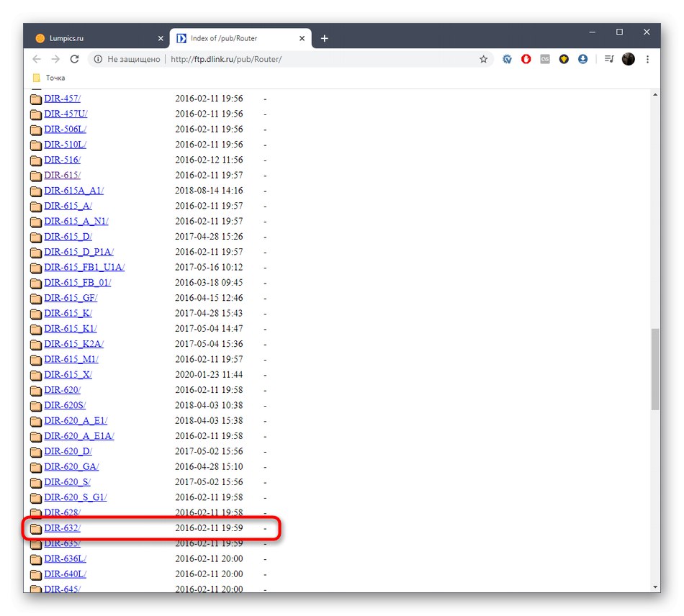Image resolution: width=684 pixels, height=616 pixels.
Task: Click the page scrollbar down arrow
Action: (x=655, y=587)
